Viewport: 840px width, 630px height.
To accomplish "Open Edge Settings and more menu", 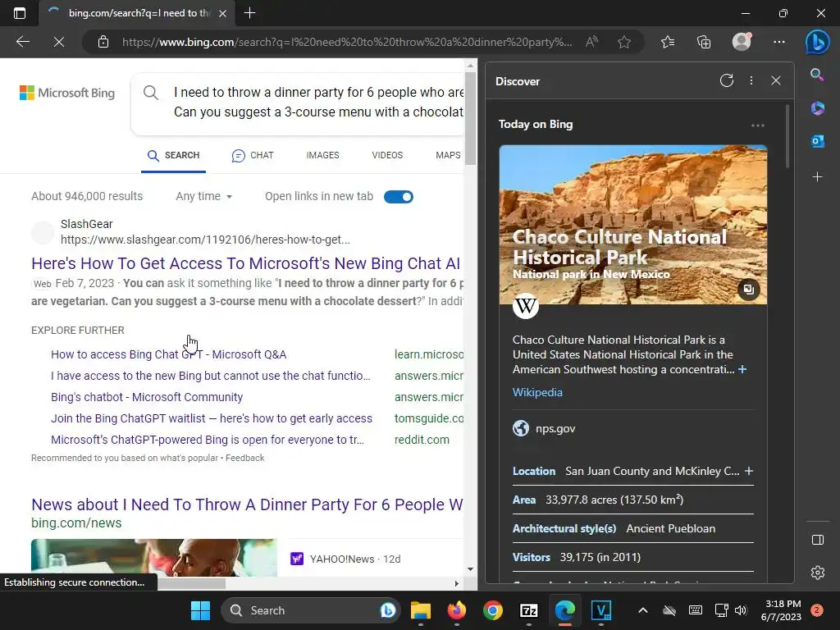I will 779,42.
